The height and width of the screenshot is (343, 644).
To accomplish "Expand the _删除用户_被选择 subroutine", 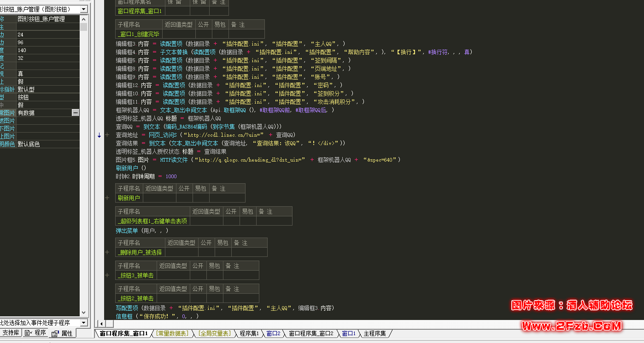I will (x=107, y=252).
